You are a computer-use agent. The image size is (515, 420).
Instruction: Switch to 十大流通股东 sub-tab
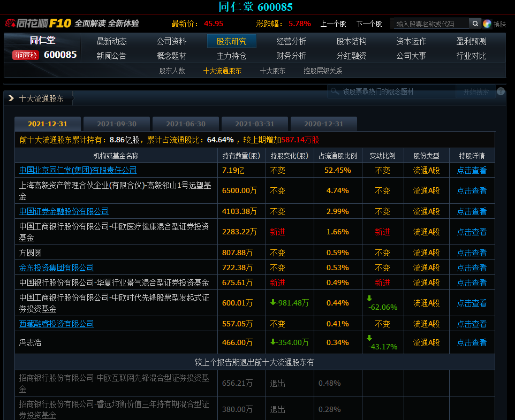click(222, 71)
